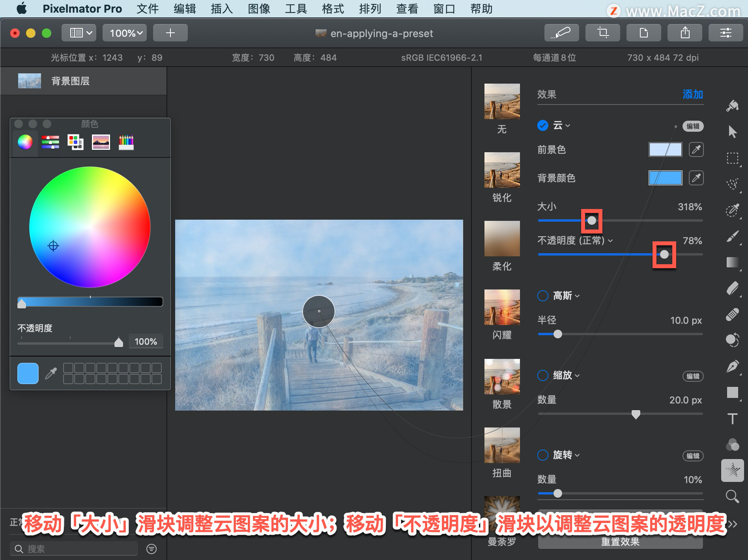Select the Crop tool in toolbar
Screen dimensions: 748x560
(x=602, y=33)
